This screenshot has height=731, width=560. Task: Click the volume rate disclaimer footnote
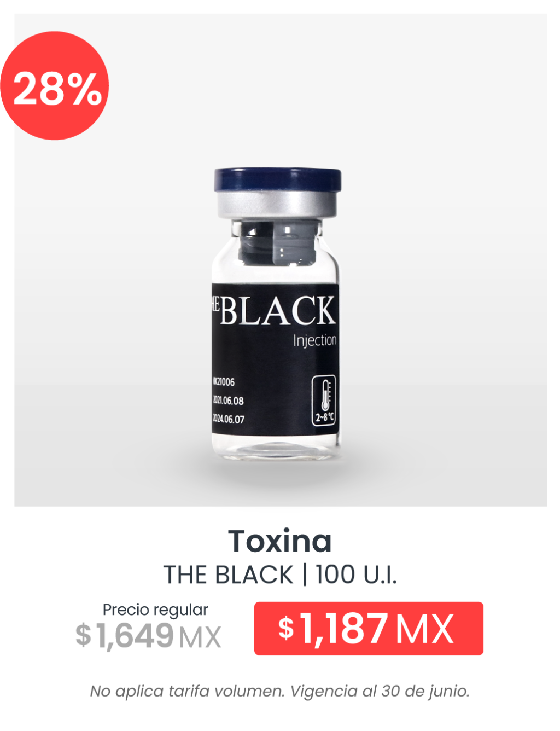coord(280,691)
